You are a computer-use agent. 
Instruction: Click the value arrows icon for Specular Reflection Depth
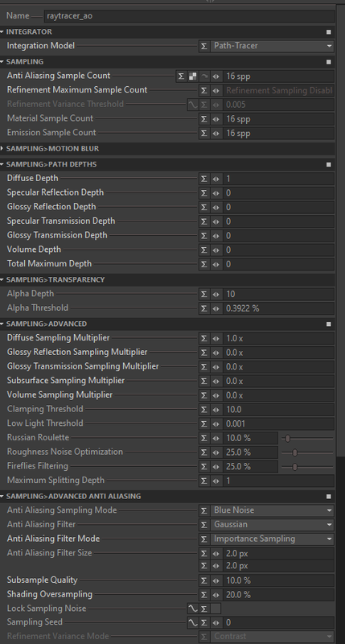[216, 193]
